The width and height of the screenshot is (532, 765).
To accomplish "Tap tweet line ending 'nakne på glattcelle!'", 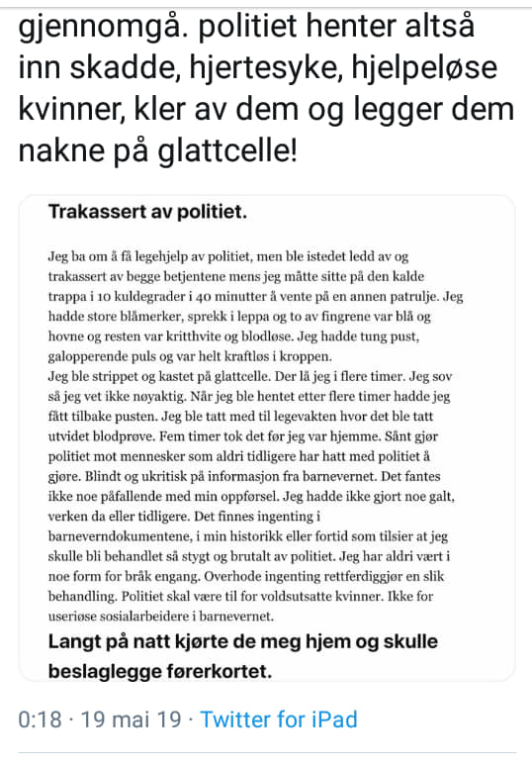I will 157,150.
